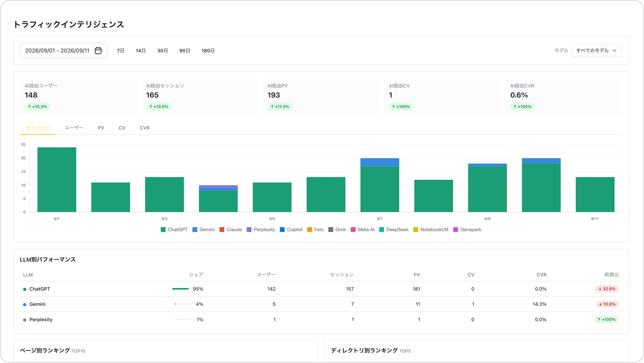This screenshot has height=363, width=644.
Task: Switch to the CVR chart tab
Action: click(145, 128)
